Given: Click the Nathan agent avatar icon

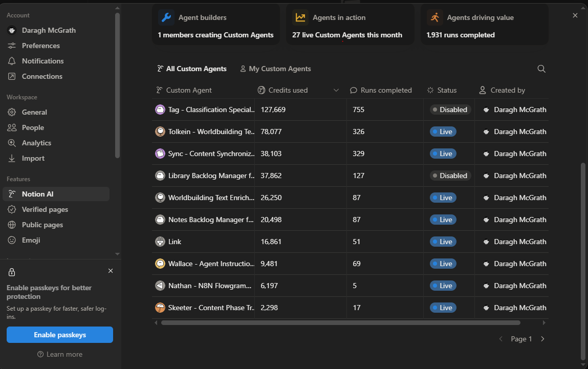Looking at the screenshot, I should pyautogui.click(x=160, y=286).
